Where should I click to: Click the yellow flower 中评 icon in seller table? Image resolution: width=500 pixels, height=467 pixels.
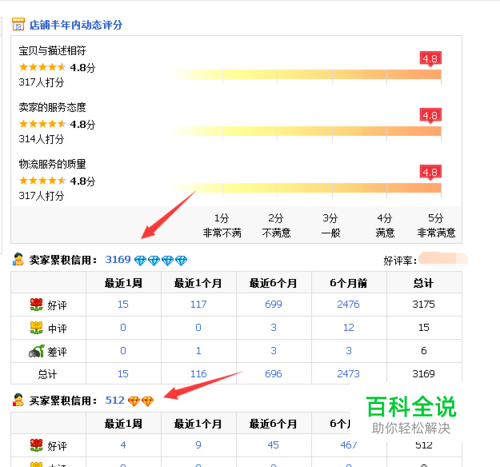tap(36, 328)
